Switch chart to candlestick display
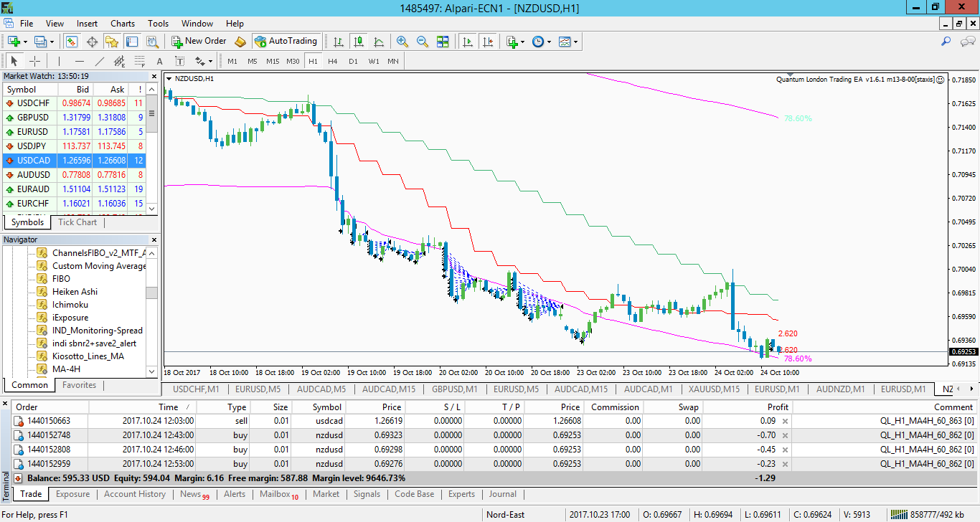The image size is (980, 522). click(358, 42)
